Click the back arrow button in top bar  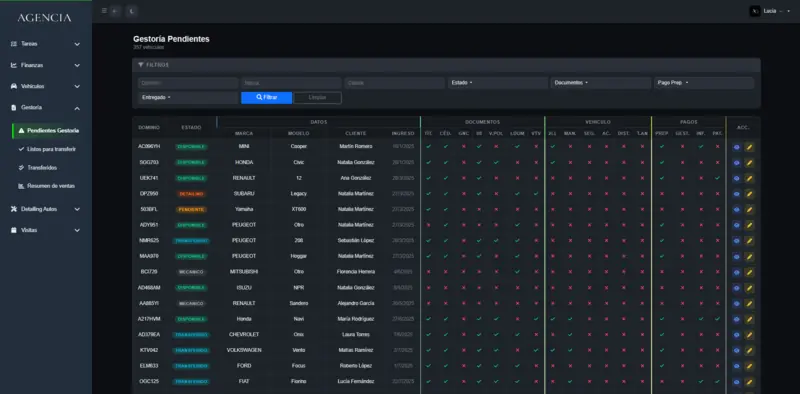(116, 11)
